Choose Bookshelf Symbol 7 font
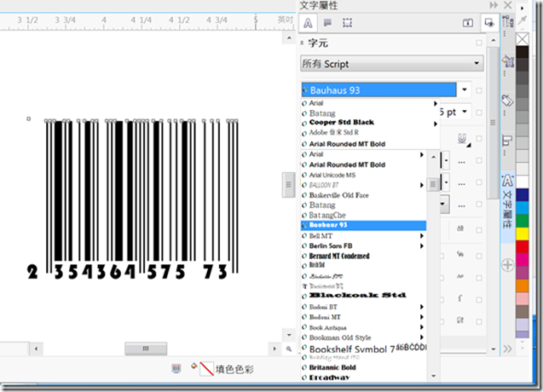This screenshot has width=543, height=392. tap(363, 349)
